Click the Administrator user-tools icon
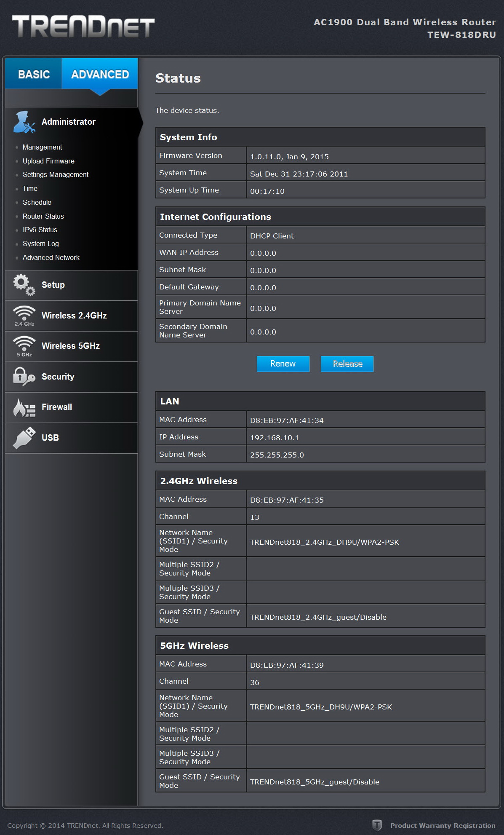 tap(24, 122)
